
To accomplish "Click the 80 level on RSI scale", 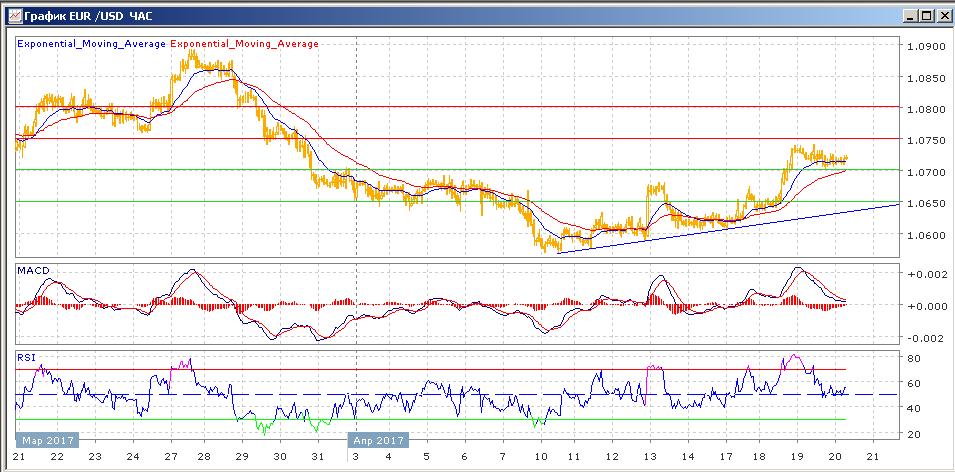I will [914, 358].
